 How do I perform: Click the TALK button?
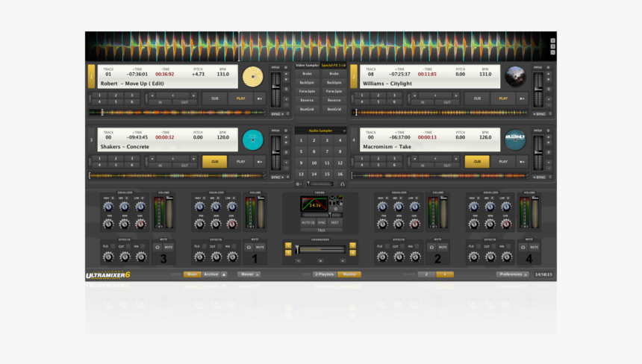tap(321, 230)
